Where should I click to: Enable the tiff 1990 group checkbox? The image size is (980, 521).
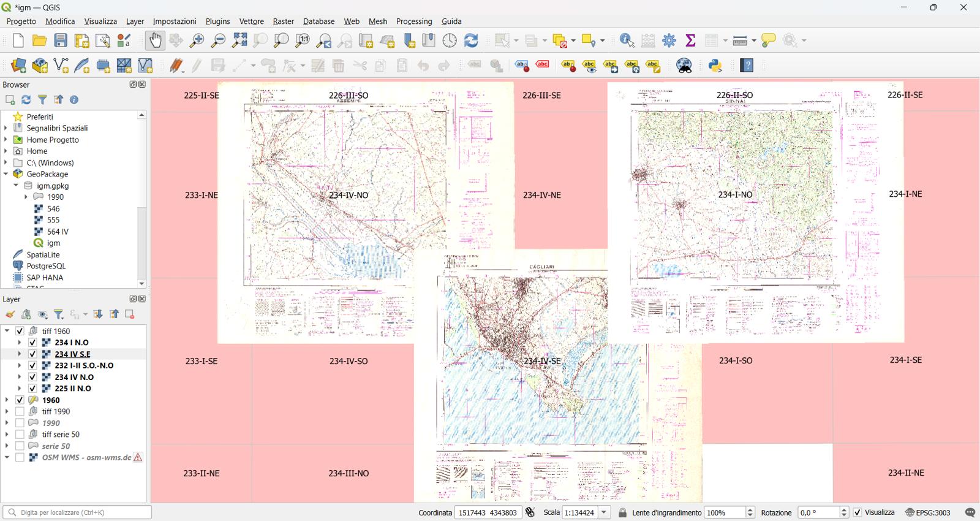(x=20, y=412)
